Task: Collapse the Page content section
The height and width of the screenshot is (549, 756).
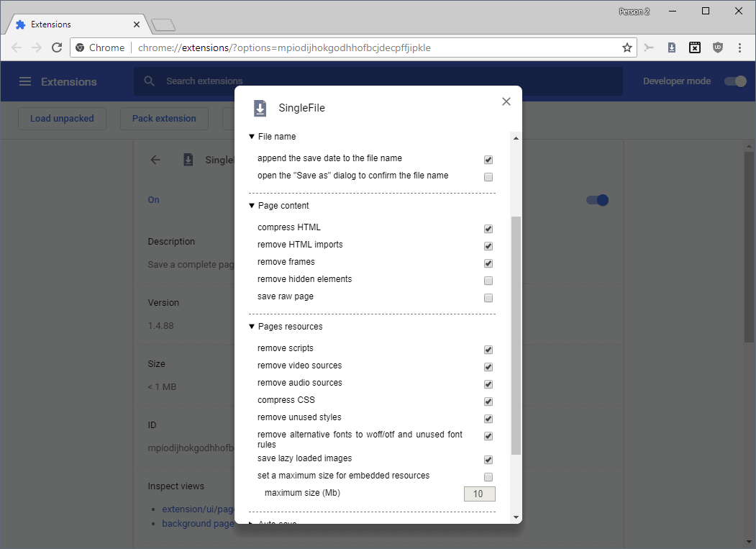Action: pyautogui.click(x=278, y=206)
